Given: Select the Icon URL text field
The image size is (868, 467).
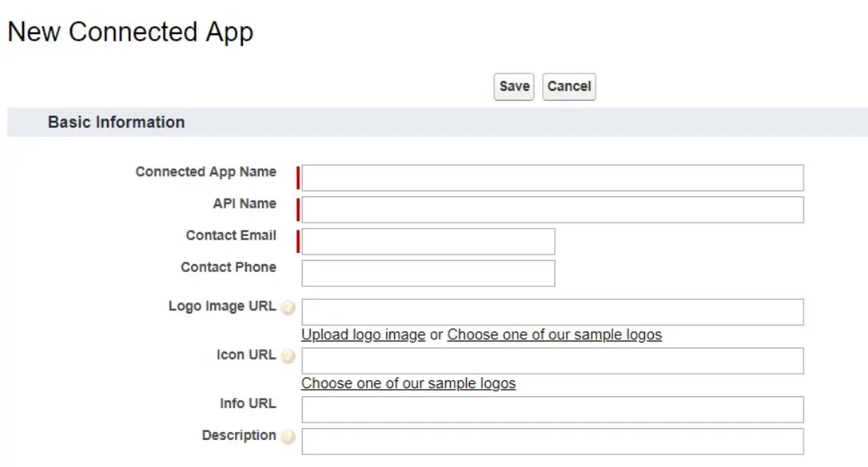Looking at the screenshot, I should pyautogui.click(x=551, y=360).
